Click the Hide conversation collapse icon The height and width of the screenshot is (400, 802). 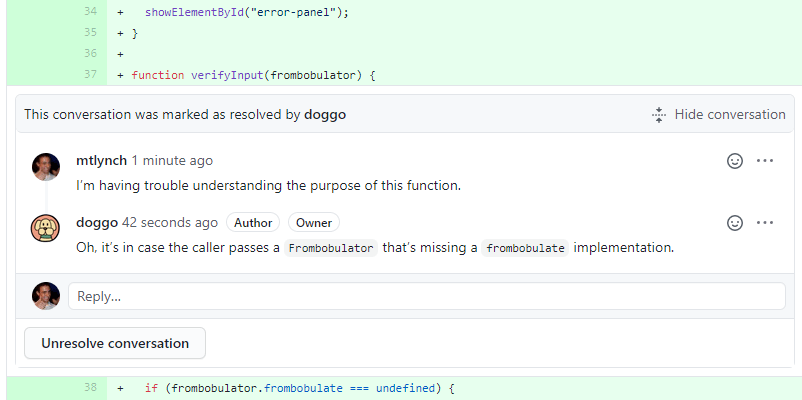[659, 115]
